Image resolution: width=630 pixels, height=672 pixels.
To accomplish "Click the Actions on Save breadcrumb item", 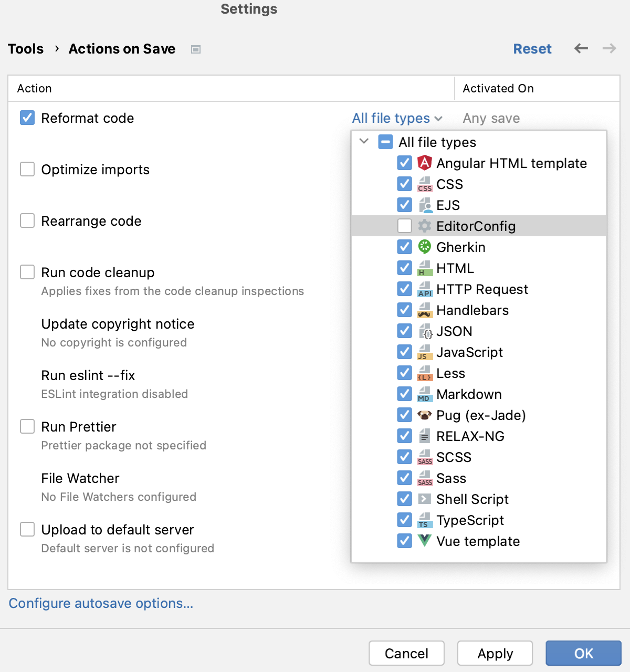I will (x=121, y=48).
